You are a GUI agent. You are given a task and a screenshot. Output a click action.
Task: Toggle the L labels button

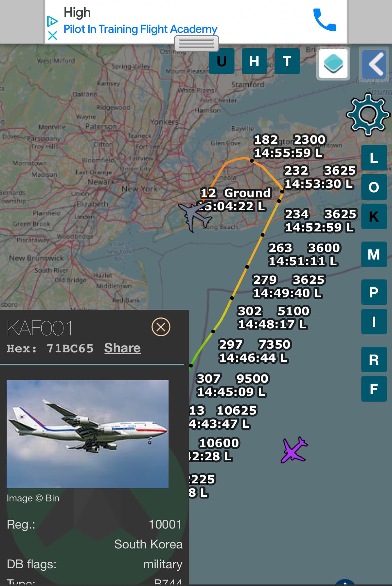pos(374,158)
